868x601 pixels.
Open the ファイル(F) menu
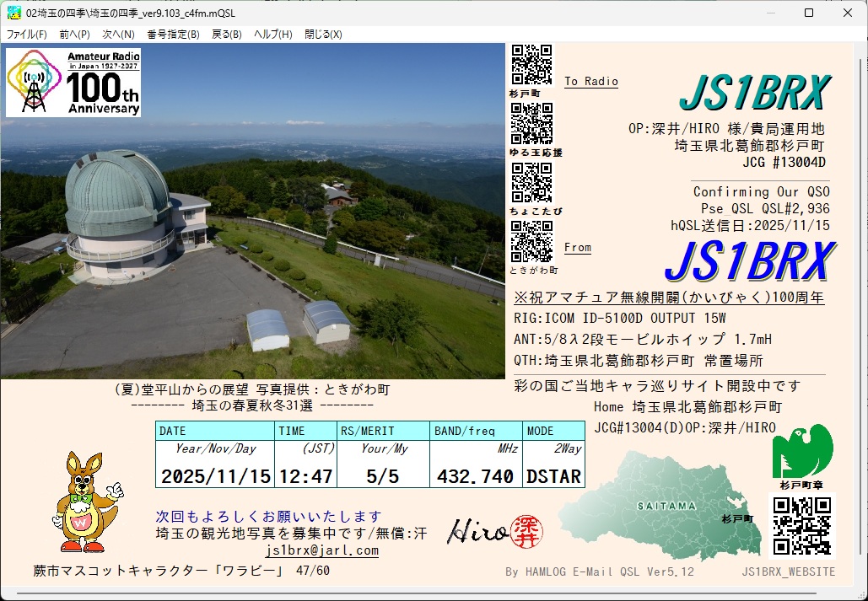pyautogui.click(x=27, y=35)
